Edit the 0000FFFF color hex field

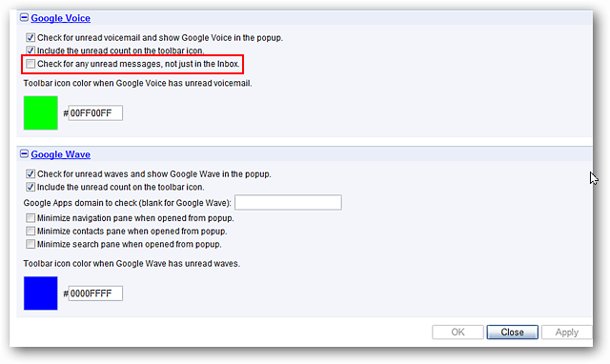[95, 293]
